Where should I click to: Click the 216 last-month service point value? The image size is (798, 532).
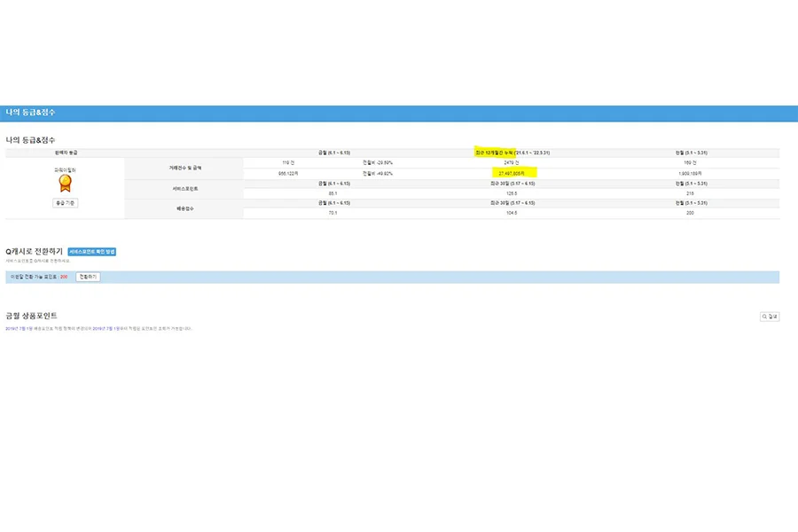[690, 193]
